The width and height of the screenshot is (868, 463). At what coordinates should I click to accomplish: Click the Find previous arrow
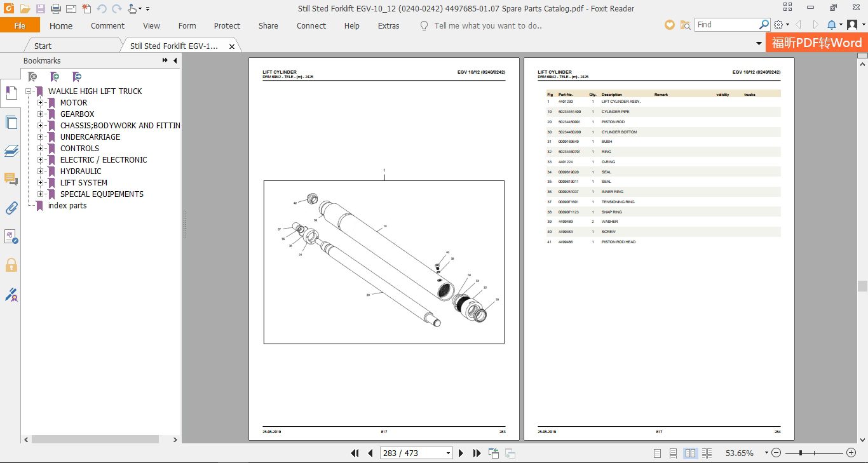coord(799,25)
